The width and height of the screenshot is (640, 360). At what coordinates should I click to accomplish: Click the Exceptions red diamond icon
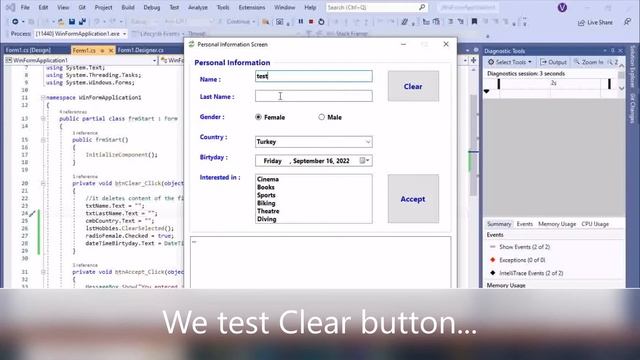493,260
